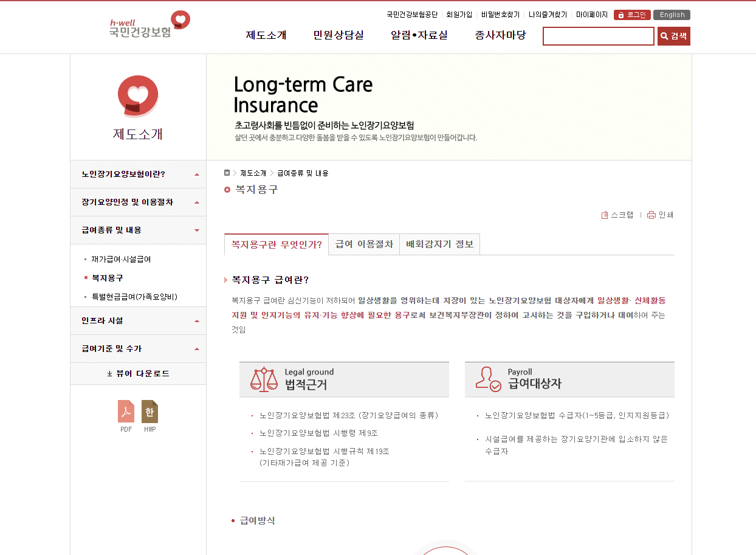Viewport: 756px width, 555px height.
Task: Open the 알림•자료실 menu
Action: pos(419,35)
